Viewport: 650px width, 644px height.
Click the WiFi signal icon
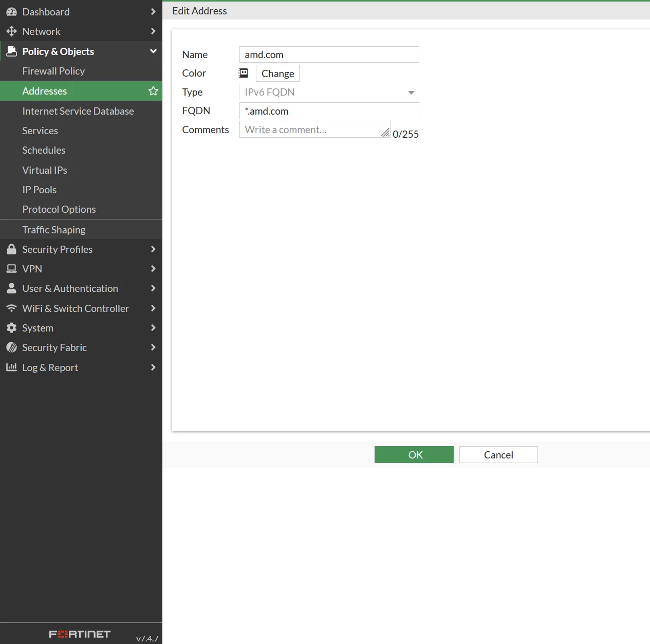click(x=11, y=308)
